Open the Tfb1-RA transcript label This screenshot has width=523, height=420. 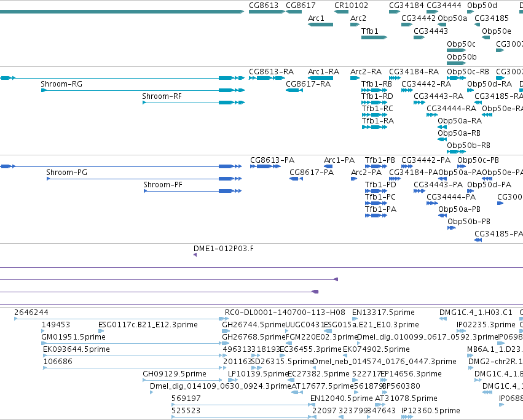[x=378, y=121]
